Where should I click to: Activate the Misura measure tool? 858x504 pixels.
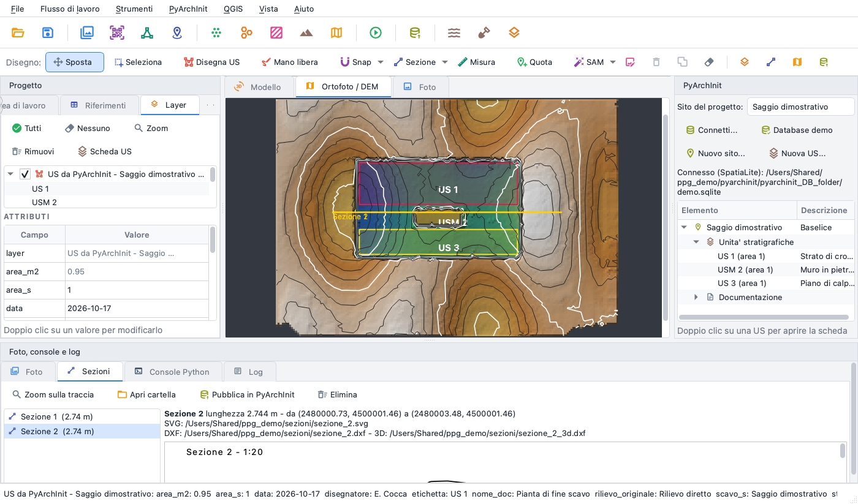point(476,62)
